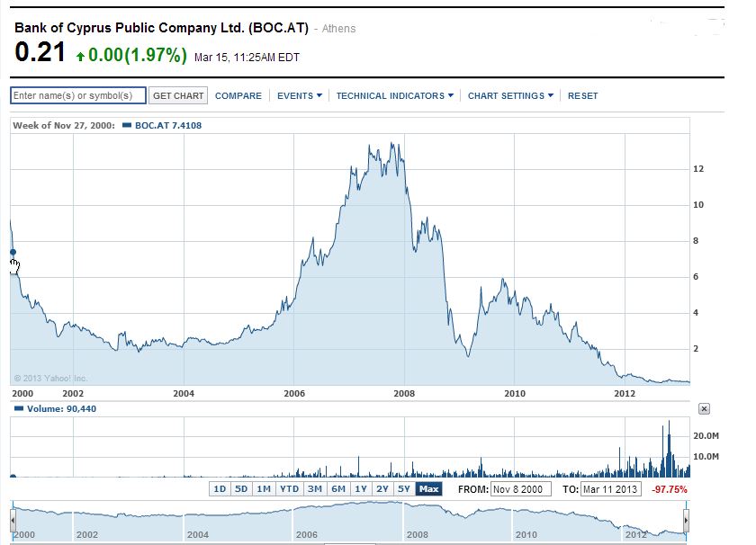Screen dimensions: 756x545
Task: Switch to the 1M time range
Action: click(264, 489)
